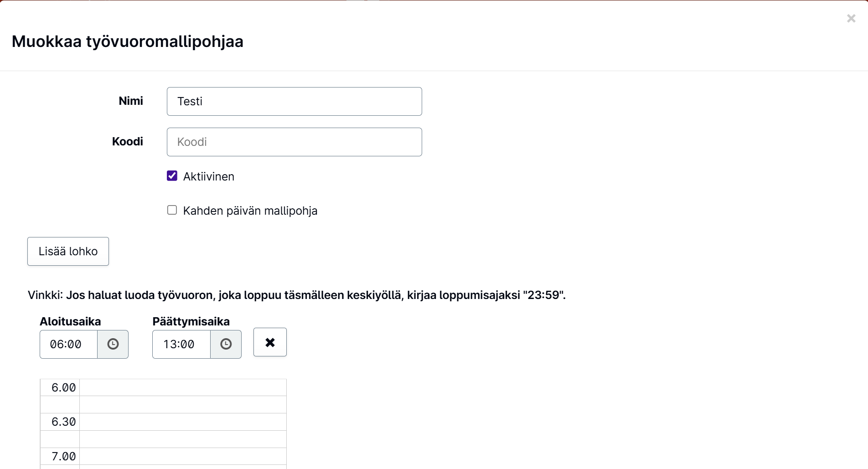
Task: Select the 6.00 timeline row
Action: 163,387
